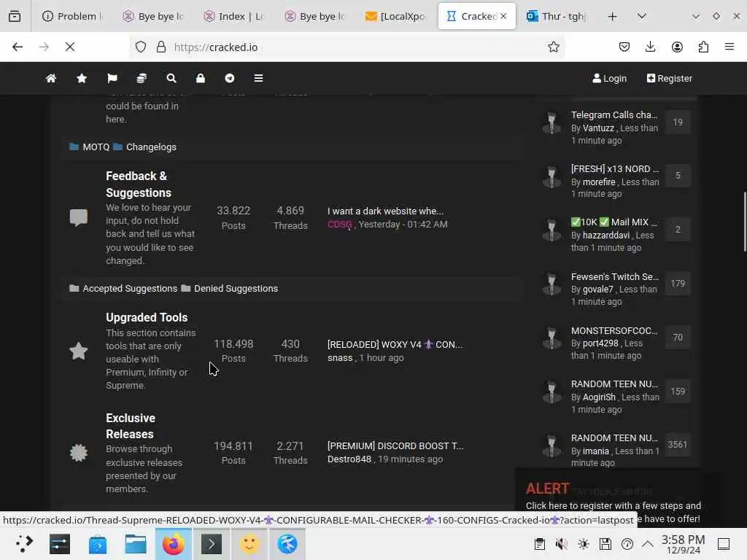This screenshot has height=560, width=747.
Task: Open the Pocket save icon
Action: pyautogui.click(x=624, y=47)
